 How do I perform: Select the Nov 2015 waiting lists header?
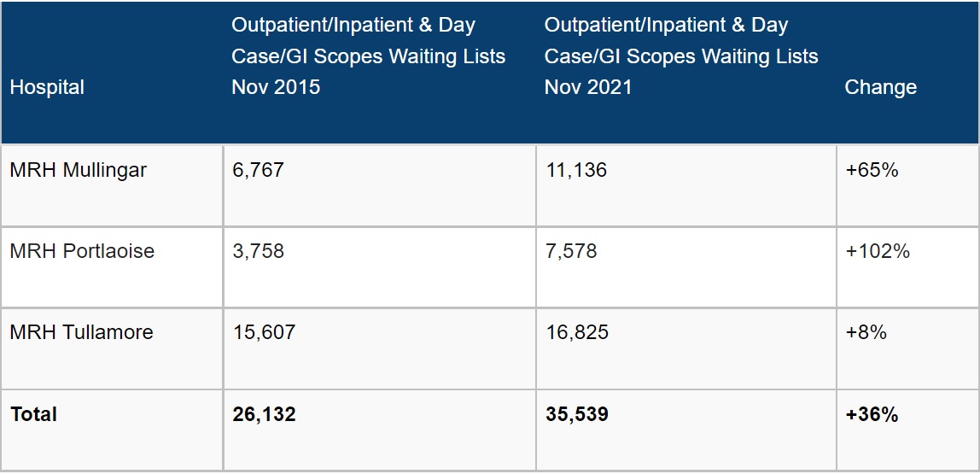coord(368,56)
